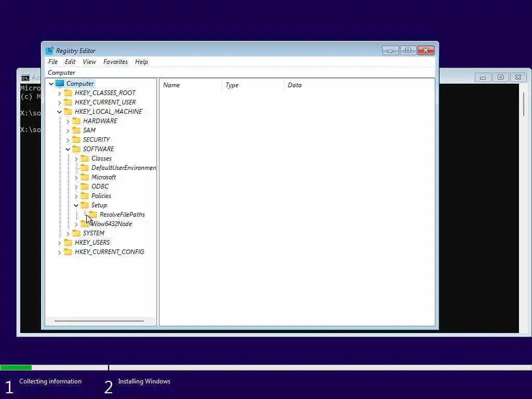Click the SECURITY folder icon
The width and height of the screenshot is (532, 399).
(76, 139)
